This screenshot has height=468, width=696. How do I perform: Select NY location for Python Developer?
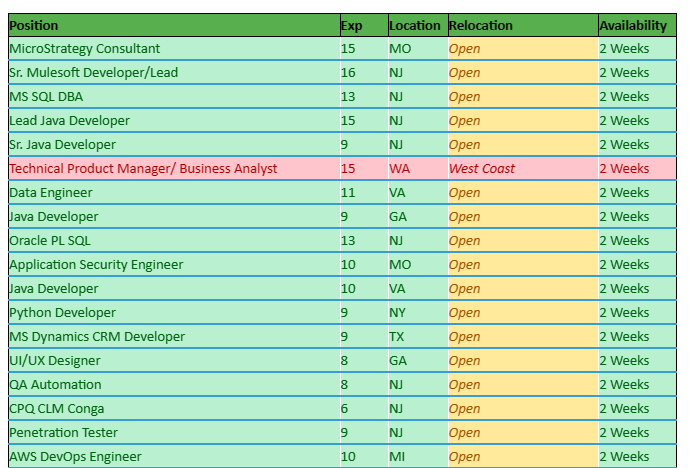418,312
